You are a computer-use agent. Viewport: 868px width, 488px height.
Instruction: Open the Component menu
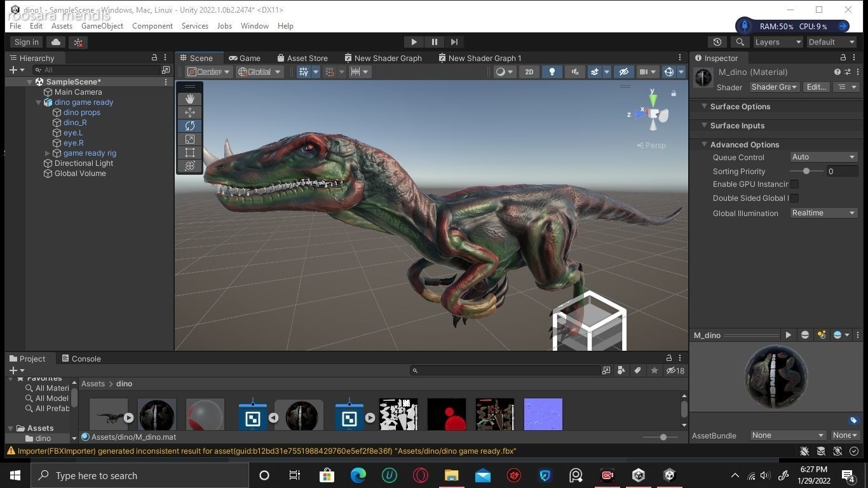pyautogui.click(x=153, y=26)
